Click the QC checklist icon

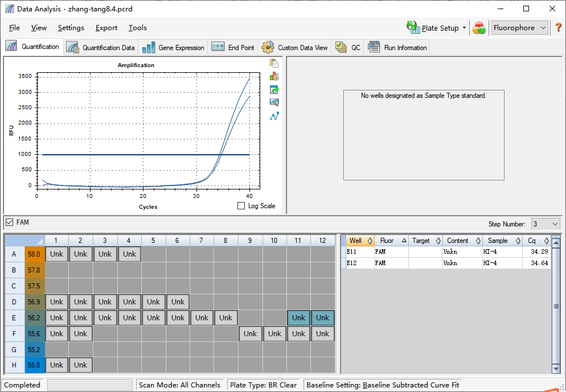click(x=341, y=47)
